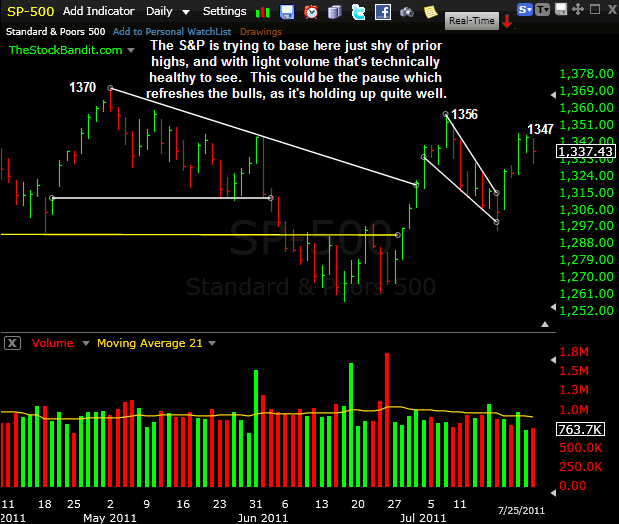Select the 1347 price annotation
Screen dimensions: 619x524
tap(540, 129)
